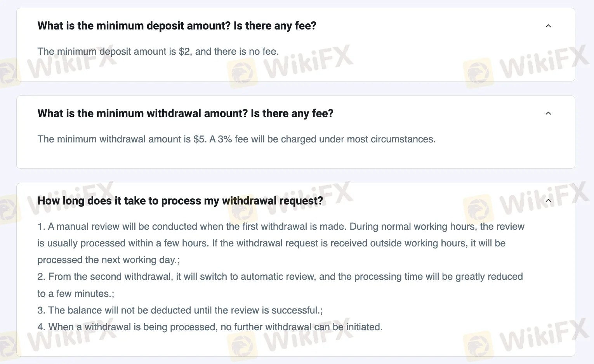Click WikiFX watermark text overlapping the deposit answer's start

pyautogui.click(x=72, y=62)
